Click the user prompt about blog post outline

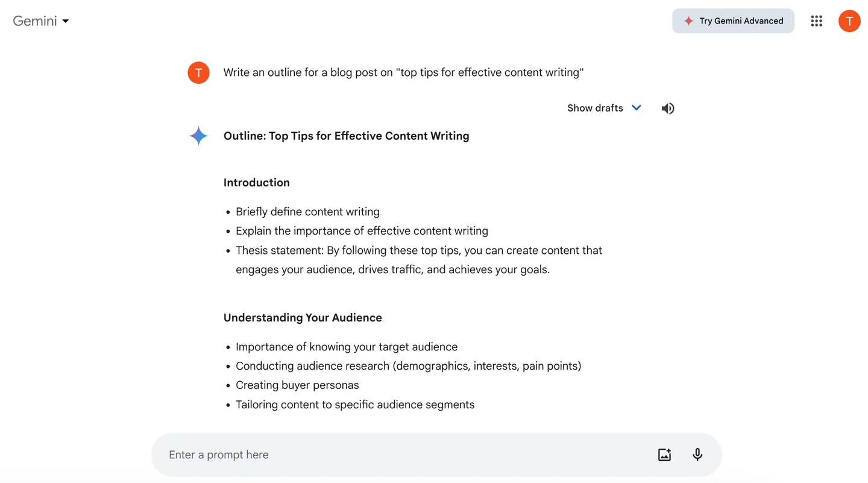point(403,73)
